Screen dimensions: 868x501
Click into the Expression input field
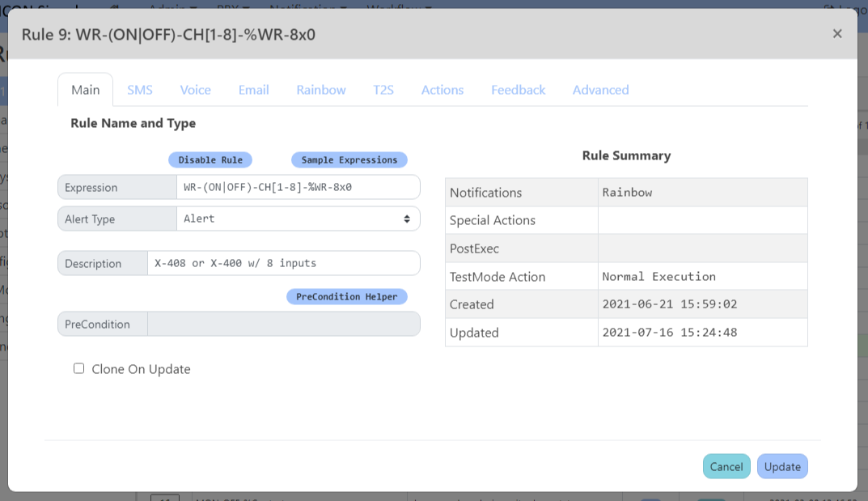click(298, 187)
